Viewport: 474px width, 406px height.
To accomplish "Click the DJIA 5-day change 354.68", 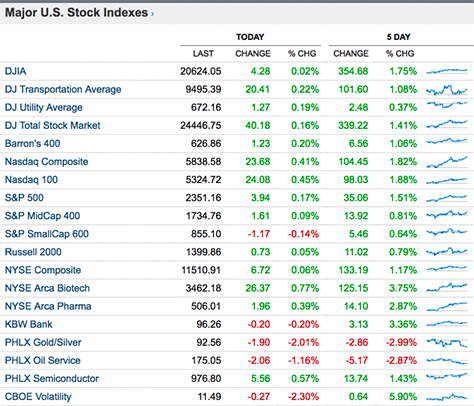I will pos(353,71).
